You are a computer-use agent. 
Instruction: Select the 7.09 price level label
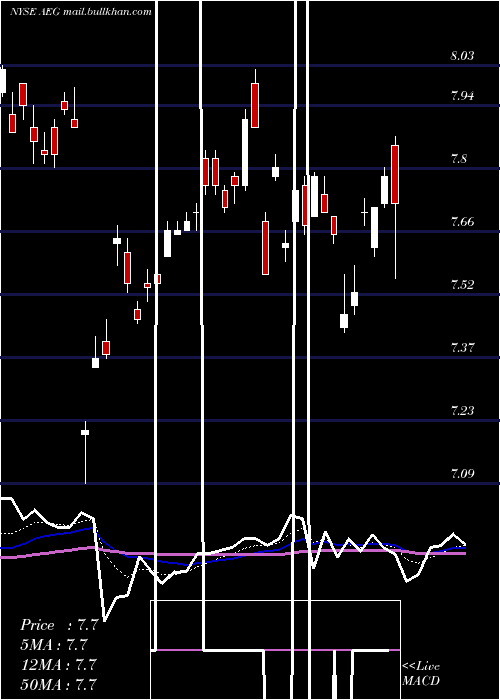[x=462, y=473]
